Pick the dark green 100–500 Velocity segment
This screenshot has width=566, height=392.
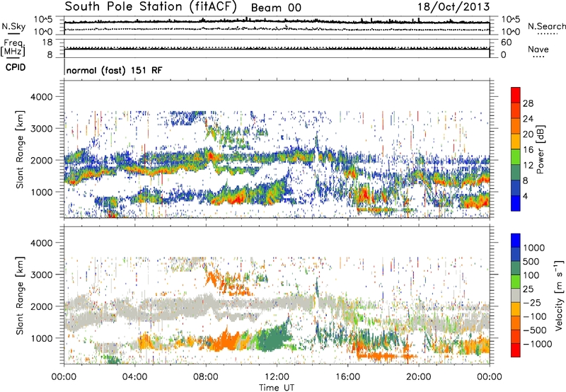point(516,268)
